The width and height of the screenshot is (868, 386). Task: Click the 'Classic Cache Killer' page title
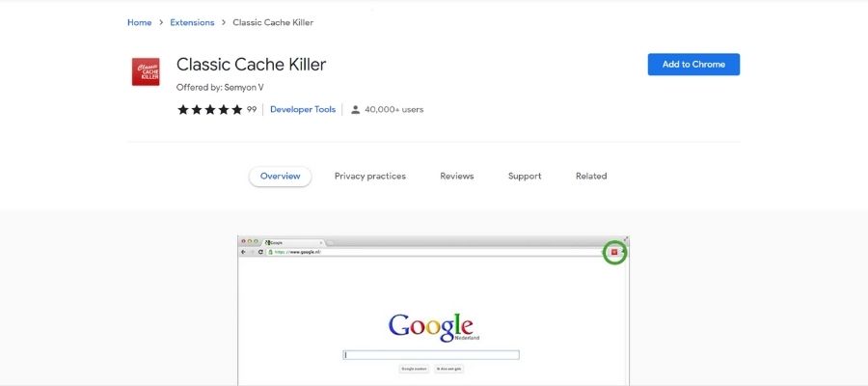point(252,65)
